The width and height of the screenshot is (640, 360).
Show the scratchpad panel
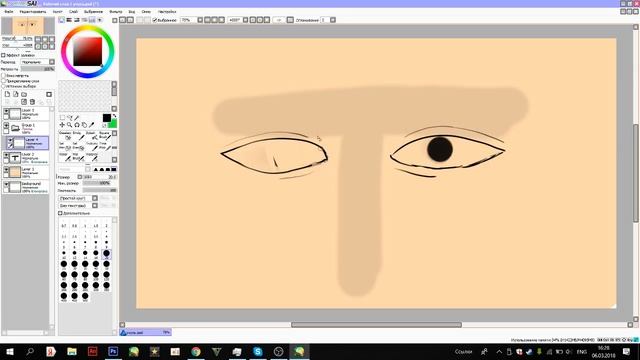click(100, 20)
